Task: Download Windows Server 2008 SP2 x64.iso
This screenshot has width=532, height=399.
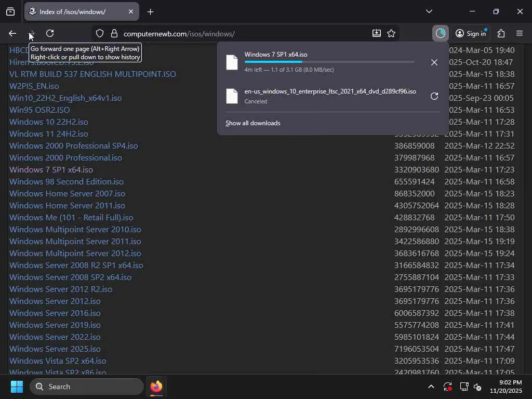Action: point(70,277)
